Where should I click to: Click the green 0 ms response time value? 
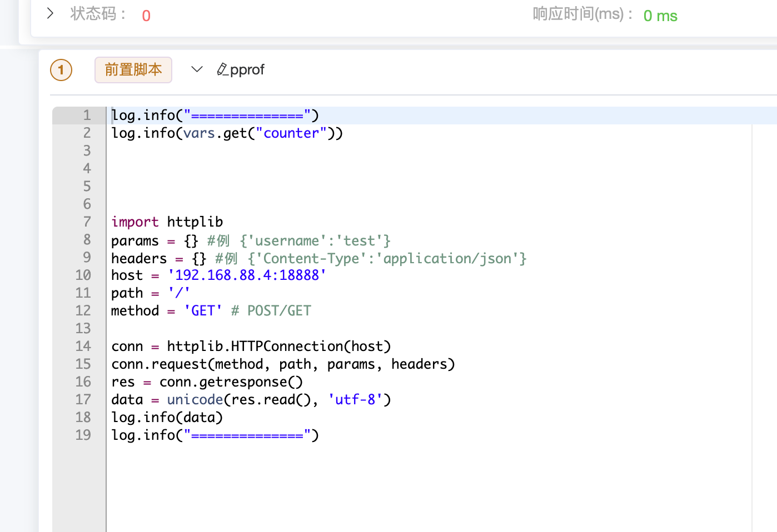coord(660,16)
